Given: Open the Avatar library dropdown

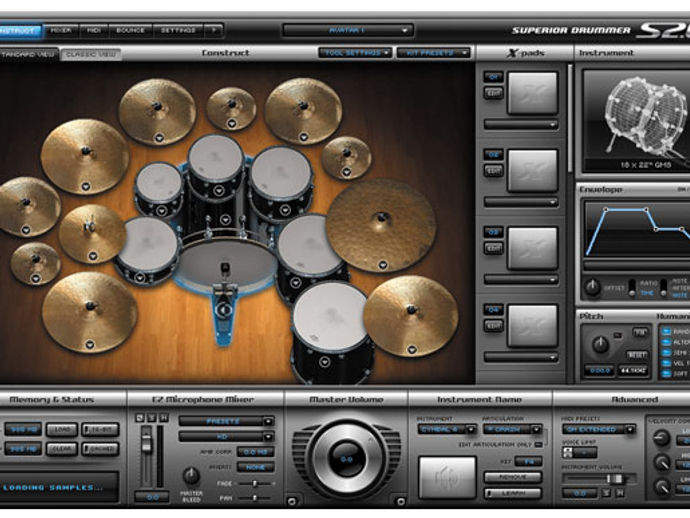Looking at the screenshot, I should coord(348,30).
